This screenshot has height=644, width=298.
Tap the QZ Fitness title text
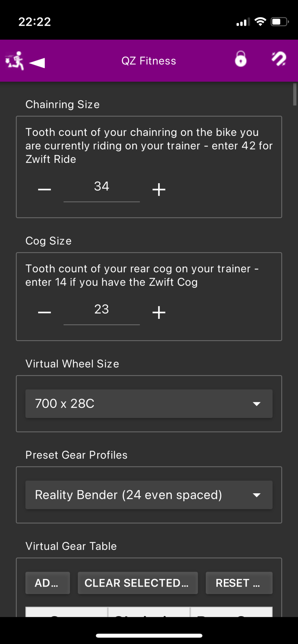point(149,61)
